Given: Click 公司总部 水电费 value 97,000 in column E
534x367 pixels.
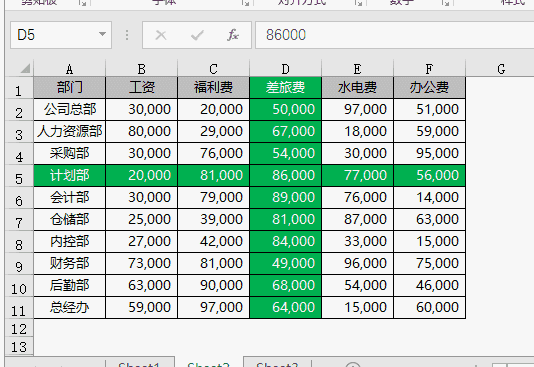Looking at the screenshot, I should (x=358, y=110).
